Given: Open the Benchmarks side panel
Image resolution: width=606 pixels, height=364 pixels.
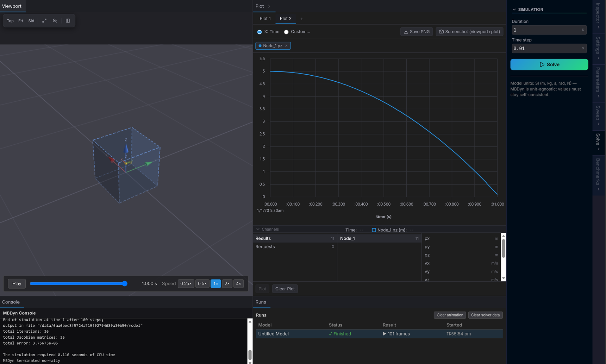Looking at the screenshot, I should click(598, 175).
